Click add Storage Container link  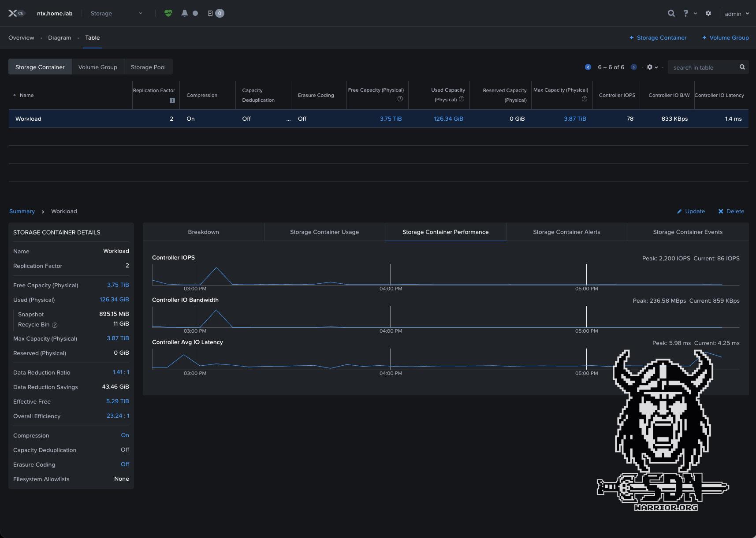pos(658,37)
